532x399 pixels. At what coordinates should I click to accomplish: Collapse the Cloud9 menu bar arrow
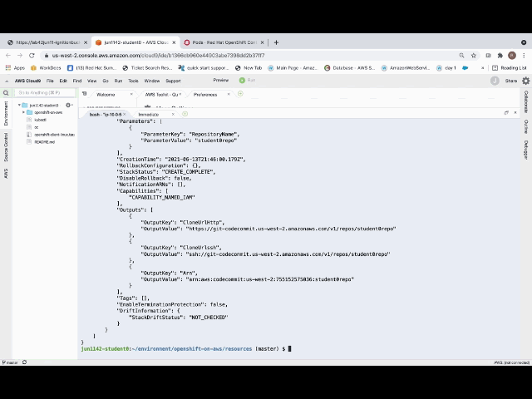[x=7, y=81]
